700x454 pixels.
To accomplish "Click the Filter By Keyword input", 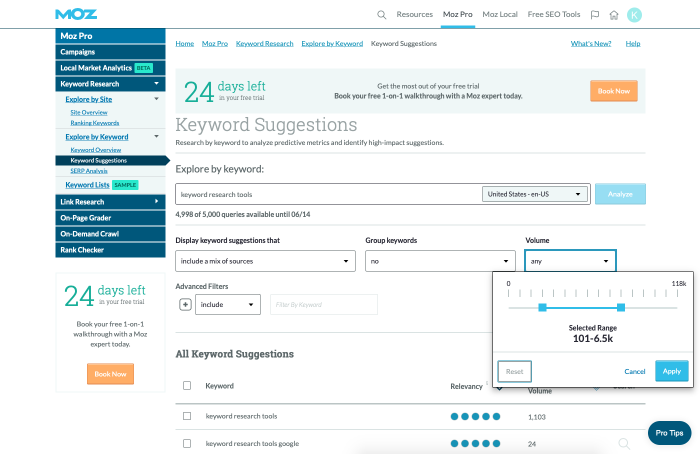I will pos(324,304).
